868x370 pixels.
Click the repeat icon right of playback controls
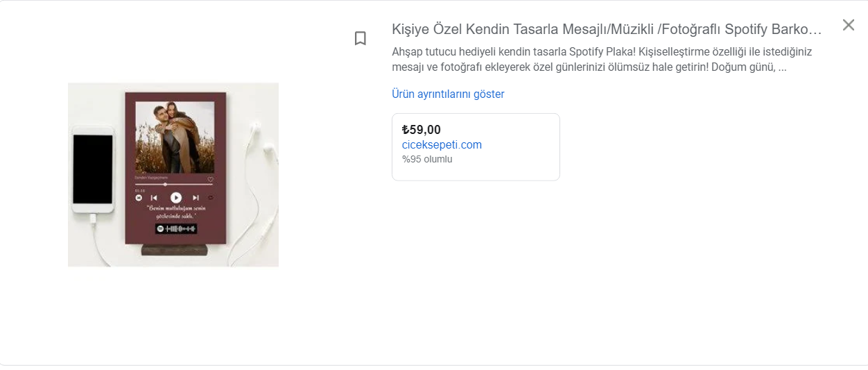[211, 198]
